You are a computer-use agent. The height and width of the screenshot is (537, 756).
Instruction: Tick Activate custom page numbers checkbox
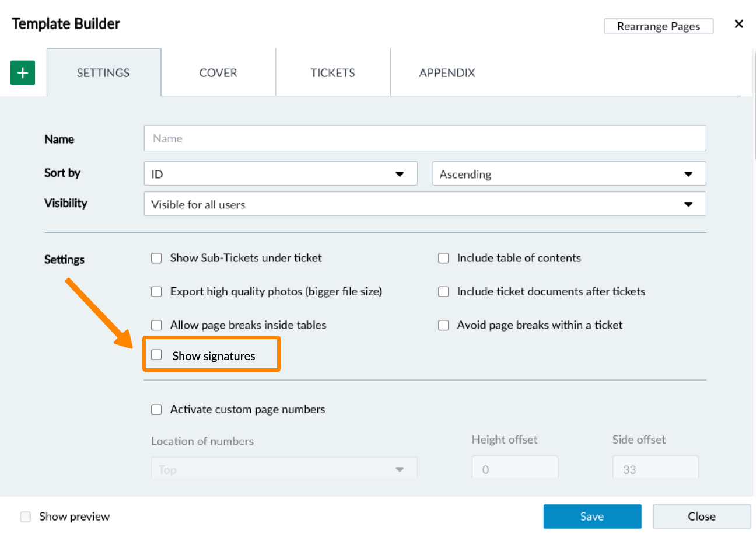click(x=156, y=410)
